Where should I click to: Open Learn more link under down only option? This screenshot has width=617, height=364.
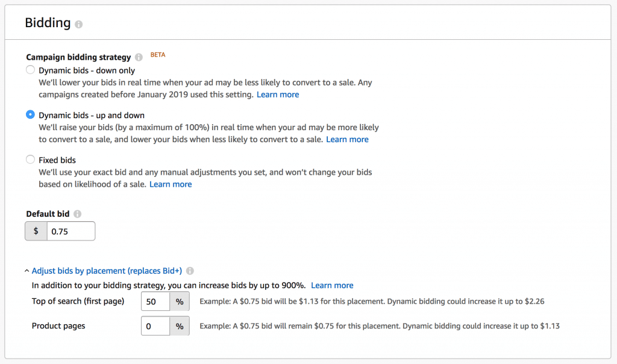pos(278,95)
